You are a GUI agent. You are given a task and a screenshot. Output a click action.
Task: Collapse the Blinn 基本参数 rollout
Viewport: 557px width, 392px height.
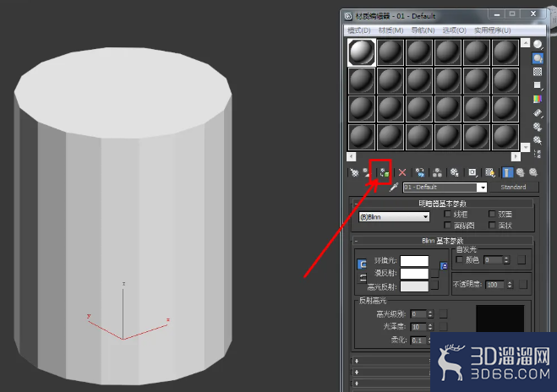(x=442, y=241)
